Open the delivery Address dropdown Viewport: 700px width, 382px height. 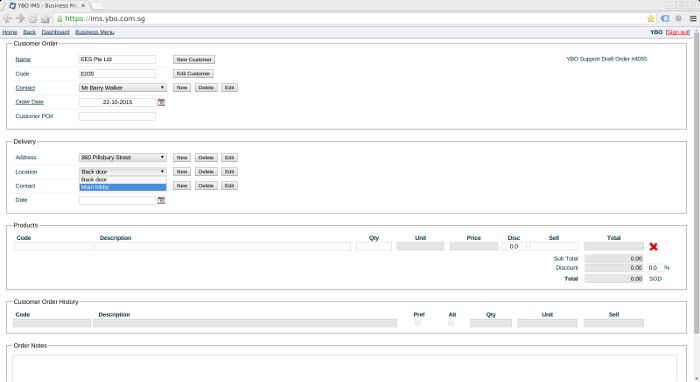point(123,158)
